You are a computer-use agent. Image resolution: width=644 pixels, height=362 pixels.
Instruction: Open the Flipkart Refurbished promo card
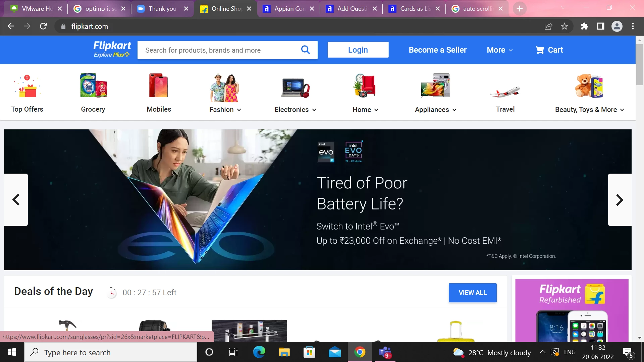[x=572, y=310]
